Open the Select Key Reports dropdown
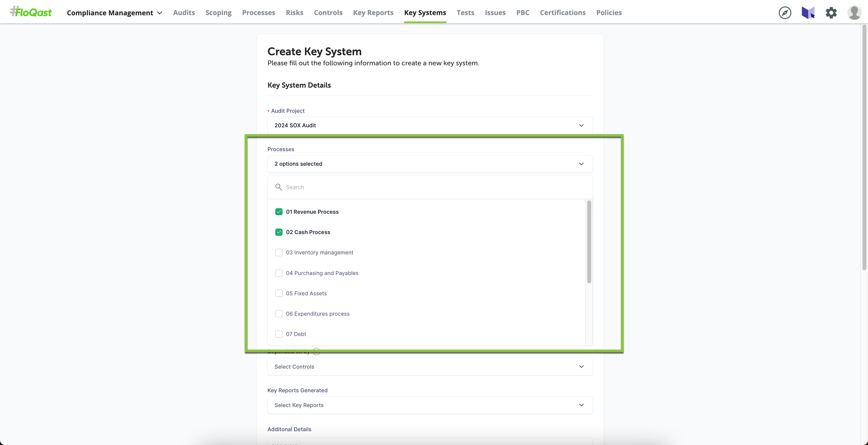Image resolution: width=868 pixels, height=445 pixels. click(x=430, y=405)
